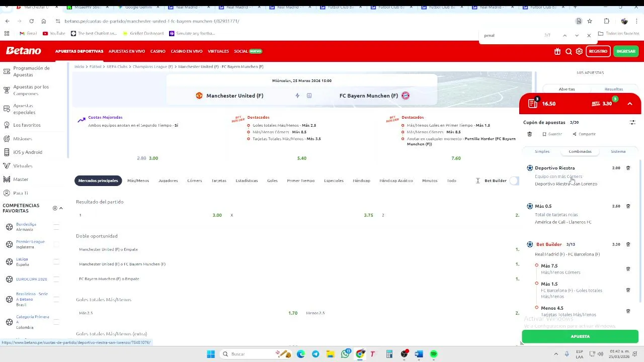
Task: Remove Más 7.5 córners leg
Action: point(628,269)
